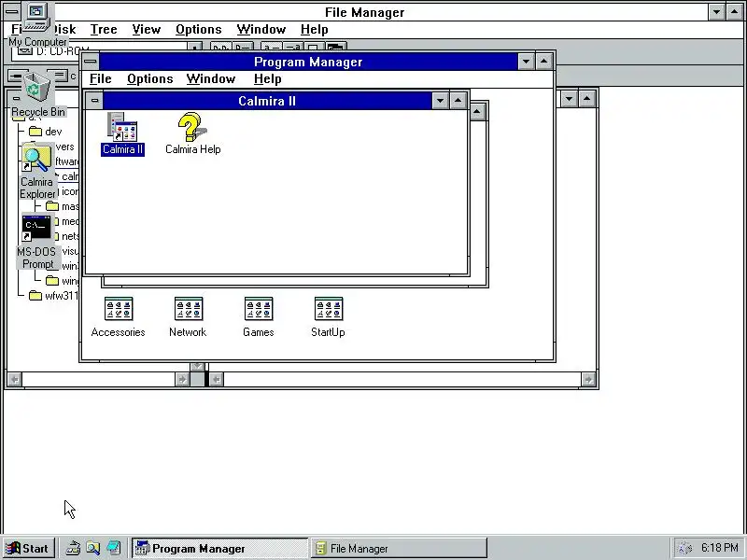Screen dimensions: 747x560
Task: Open the Calmira II group control menu box
Action: 94,101
